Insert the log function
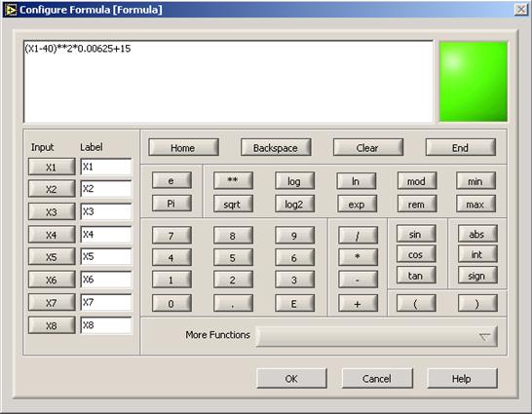Image resolution: width=532 pixels, height=414 pixels. (294, 181)
